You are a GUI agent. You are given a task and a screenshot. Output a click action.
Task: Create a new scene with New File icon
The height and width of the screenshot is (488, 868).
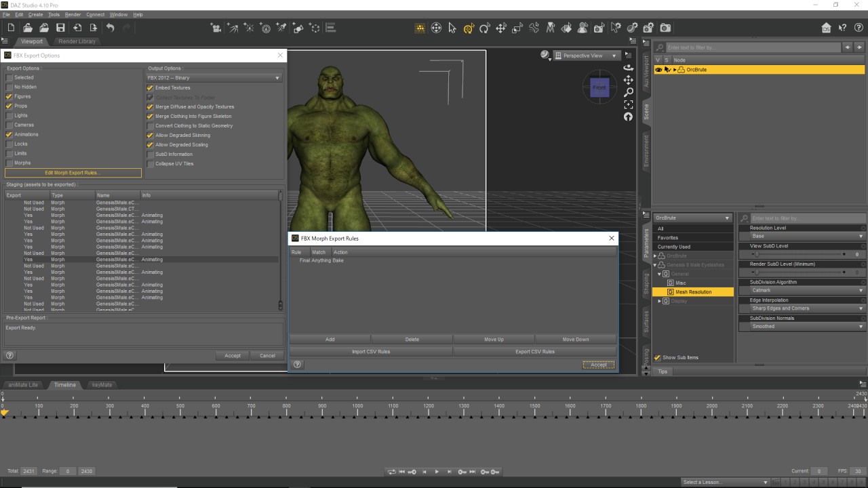(11, 28)
